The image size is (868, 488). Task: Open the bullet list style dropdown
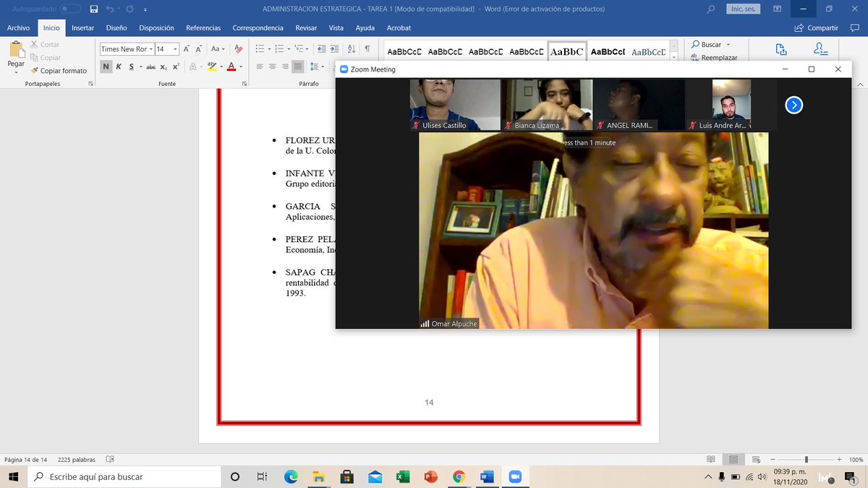[x=269, y=48]
